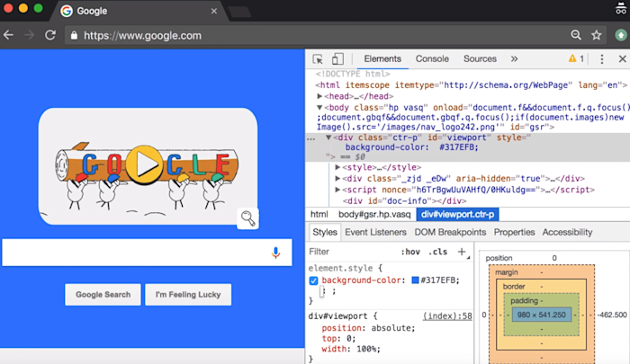Select the body#gsr.hp.vasq breadcrumb
Screen dimensions: 630x364
(374, 215)
